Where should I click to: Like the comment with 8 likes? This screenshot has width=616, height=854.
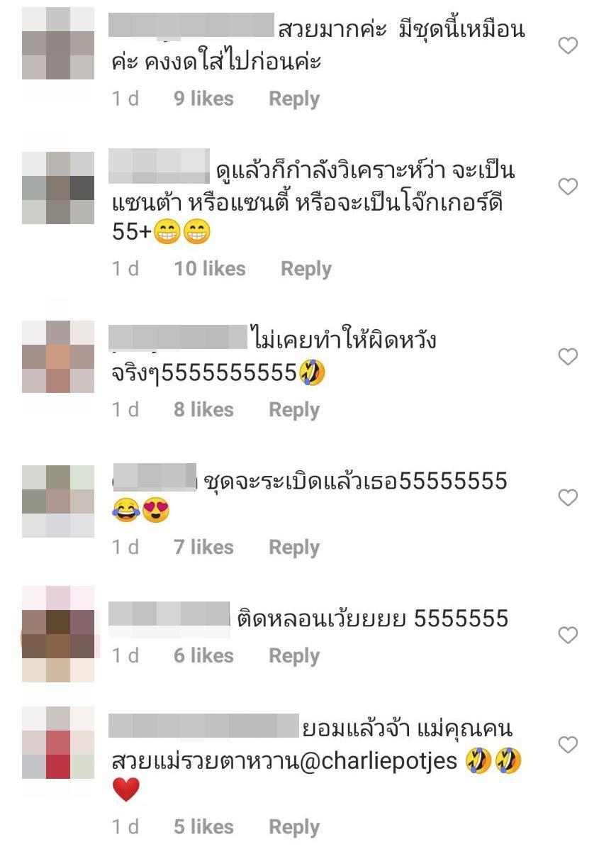pos(569,357)
